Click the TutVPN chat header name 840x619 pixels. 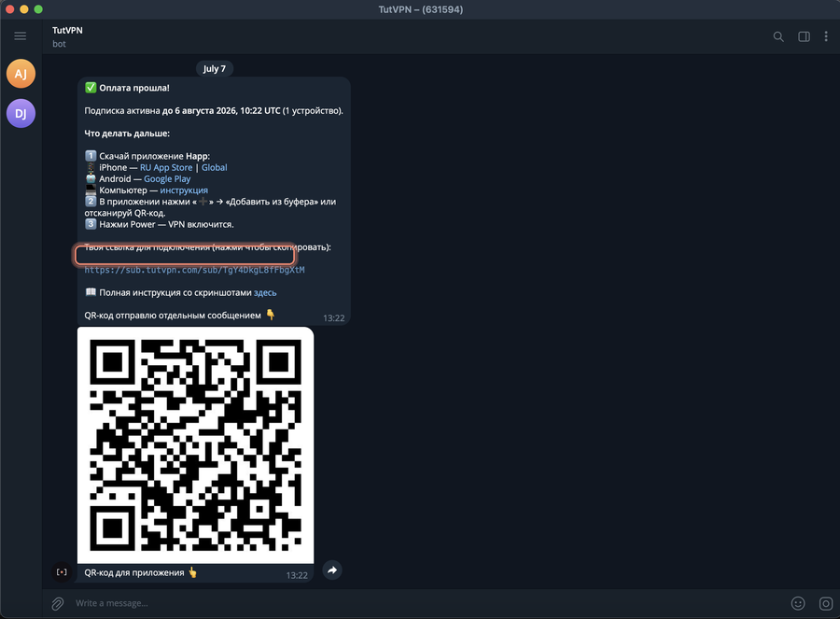tap(67, 31)
